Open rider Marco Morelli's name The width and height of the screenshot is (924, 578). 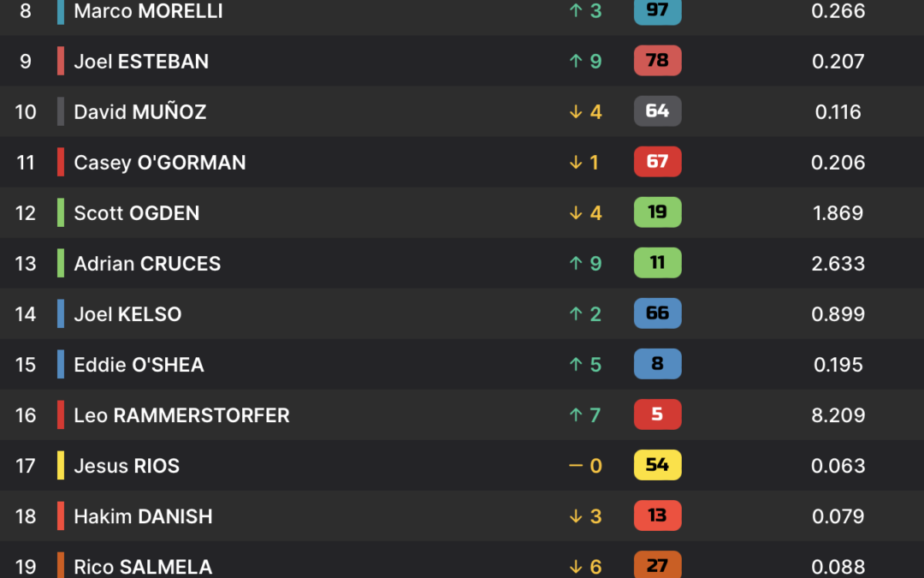[x=148, y=11]
